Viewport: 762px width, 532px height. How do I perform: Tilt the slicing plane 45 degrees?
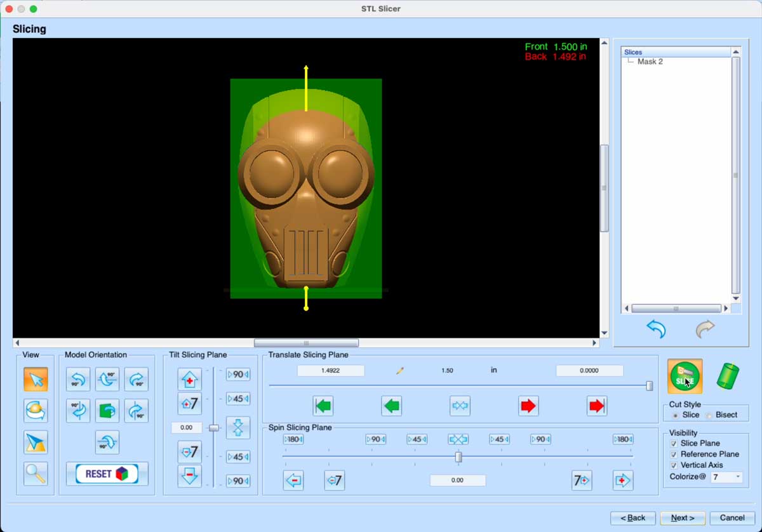point(237,399)
